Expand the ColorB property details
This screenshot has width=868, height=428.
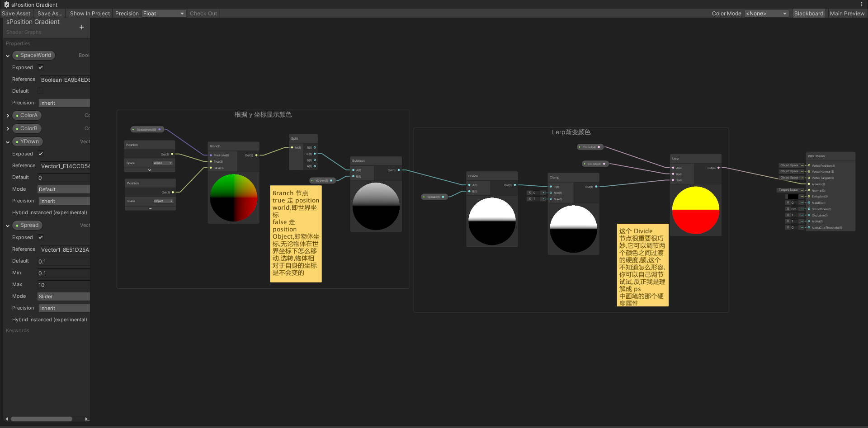tap(7, 128)
